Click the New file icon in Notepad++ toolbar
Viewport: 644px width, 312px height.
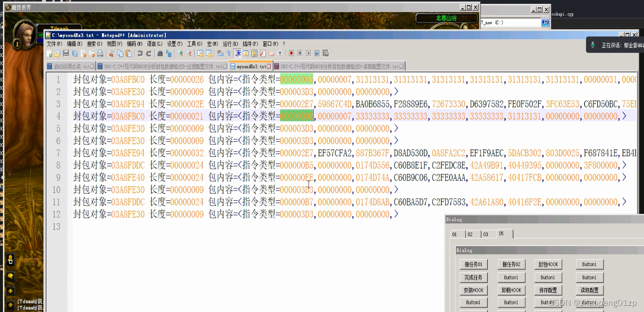pos(49,53)
